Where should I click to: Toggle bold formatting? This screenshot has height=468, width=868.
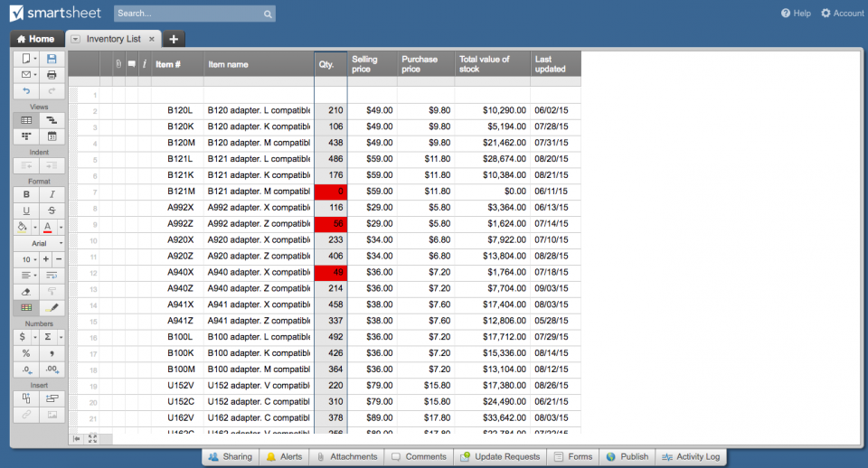(x=26, y=194)
